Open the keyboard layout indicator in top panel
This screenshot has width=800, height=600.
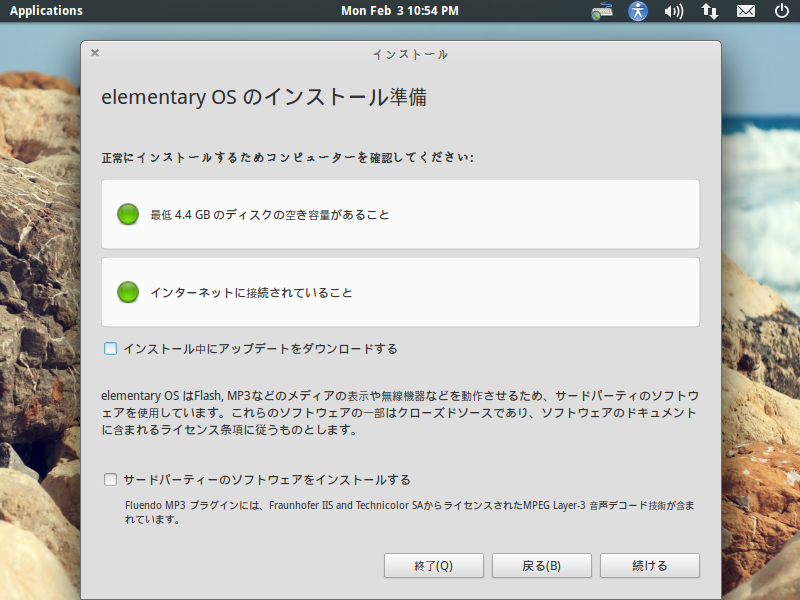[x=602, y=11]
